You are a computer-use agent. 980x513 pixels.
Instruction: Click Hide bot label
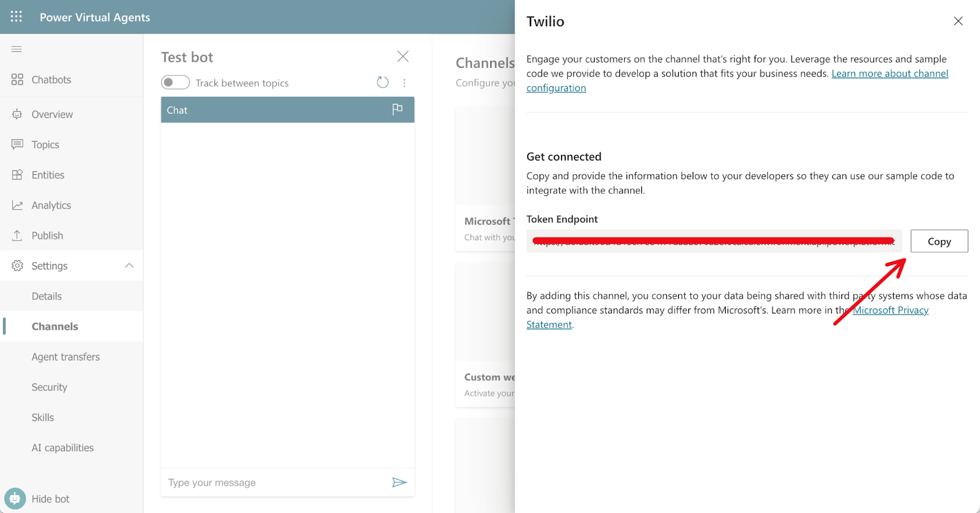51,499
